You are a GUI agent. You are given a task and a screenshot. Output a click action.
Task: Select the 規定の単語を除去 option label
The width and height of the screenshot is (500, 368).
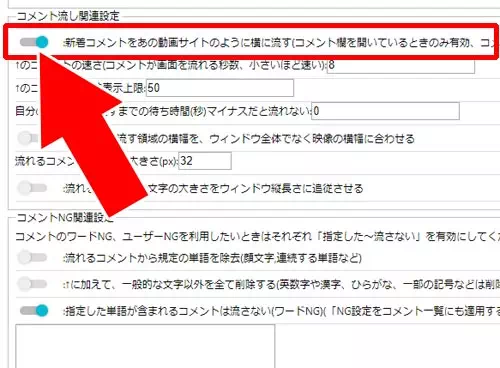[x=212, y=258]
